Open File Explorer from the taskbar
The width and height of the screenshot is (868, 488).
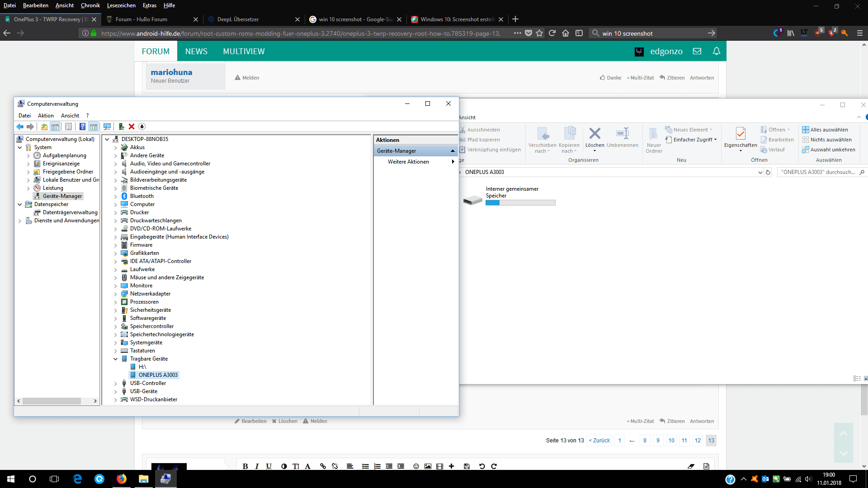(144, 479)
